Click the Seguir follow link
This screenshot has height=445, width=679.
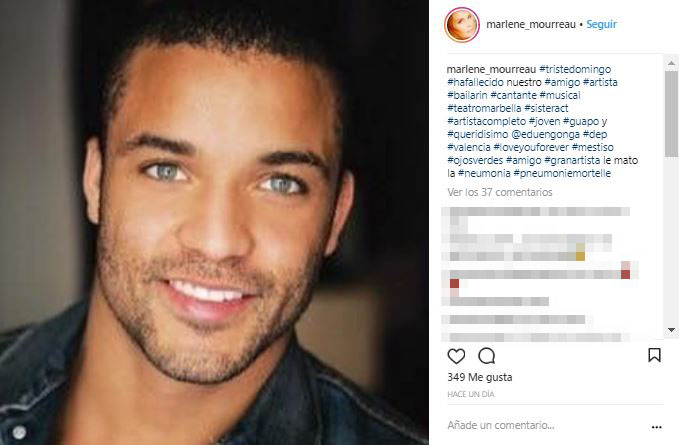click(x=601, y=24)
